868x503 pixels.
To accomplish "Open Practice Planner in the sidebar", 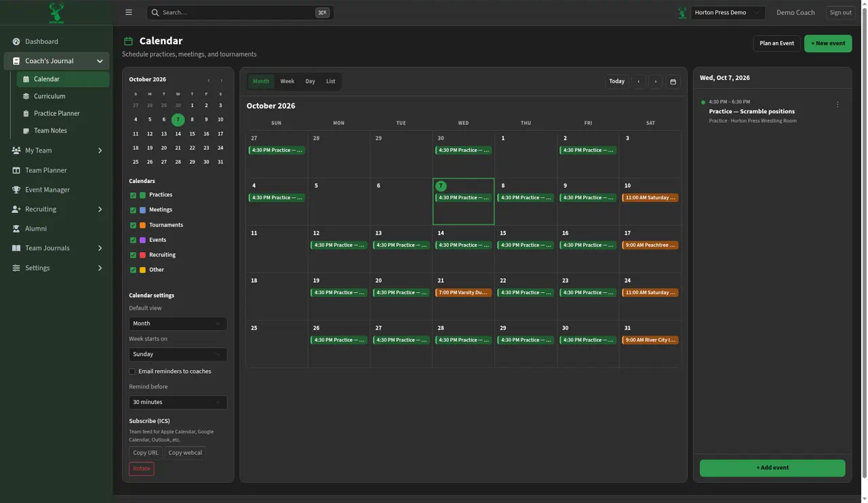I will pos(57,113).
